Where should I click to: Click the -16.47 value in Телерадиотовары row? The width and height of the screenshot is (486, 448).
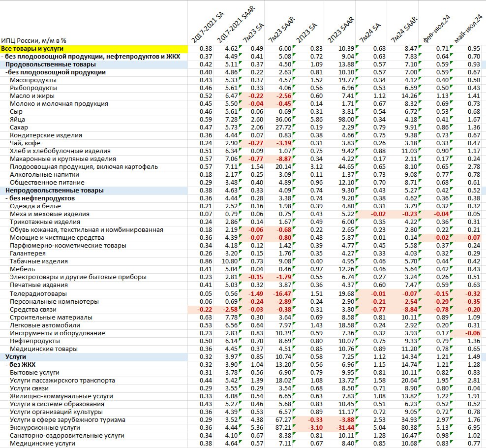point(282,294)
